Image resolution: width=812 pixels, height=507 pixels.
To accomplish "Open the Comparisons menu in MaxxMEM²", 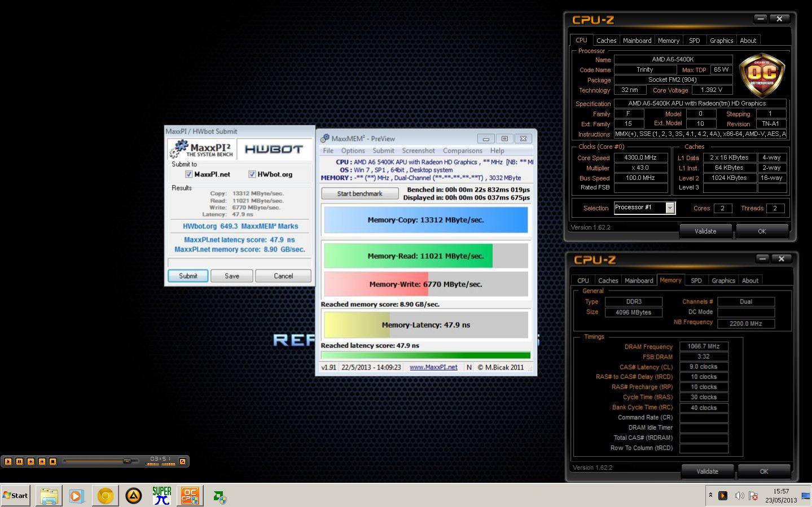I will tap(462, 151).
